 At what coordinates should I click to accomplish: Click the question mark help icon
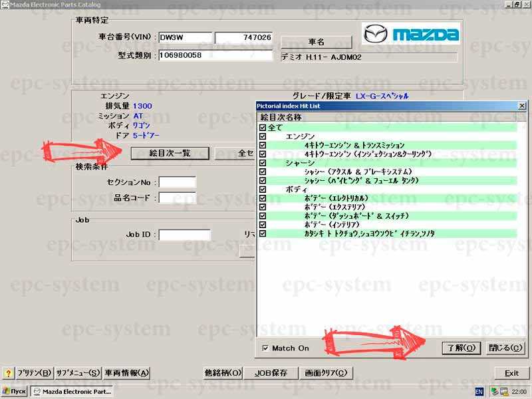point(8,373)
